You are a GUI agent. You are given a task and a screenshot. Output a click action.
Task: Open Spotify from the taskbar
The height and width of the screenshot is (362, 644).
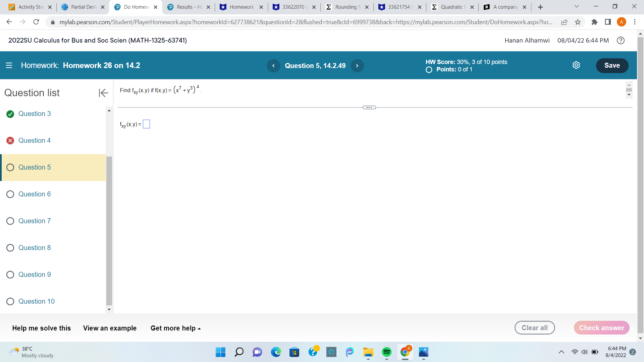coord(386,352)
